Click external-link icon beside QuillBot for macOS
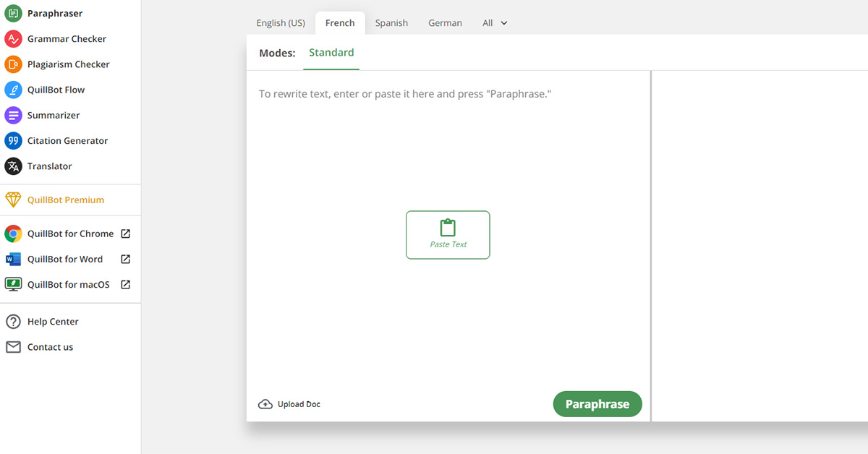This screenshot has height=454, width=868. click(x=125, y=285)
